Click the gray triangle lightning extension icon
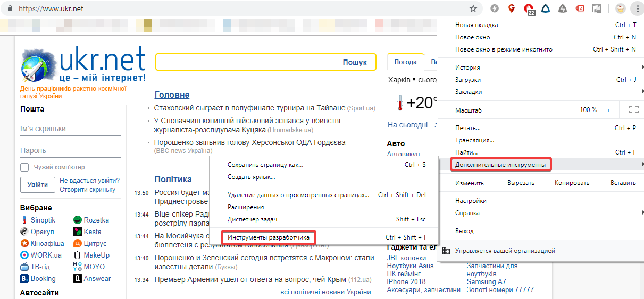Viewport: 644px width, 299px height. coord(563,8)
